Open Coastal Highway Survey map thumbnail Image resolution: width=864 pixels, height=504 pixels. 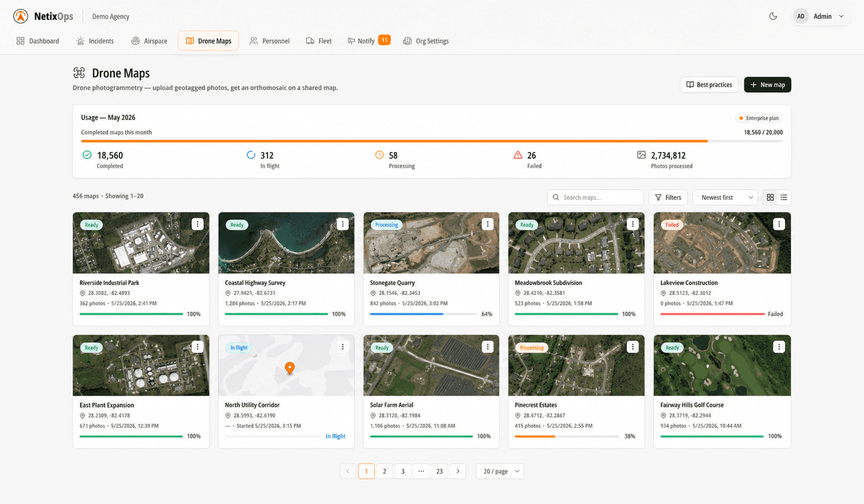point(286,243)
